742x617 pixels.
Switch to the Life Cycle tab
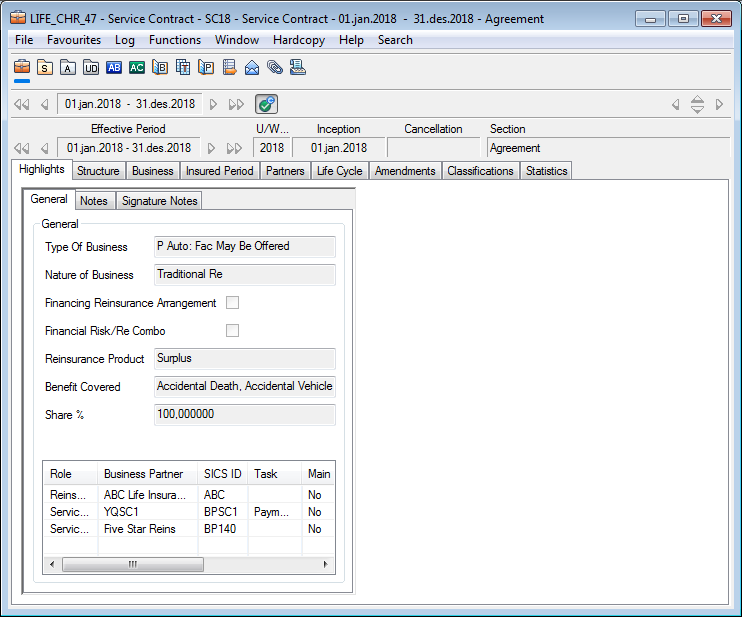point(339,171)
